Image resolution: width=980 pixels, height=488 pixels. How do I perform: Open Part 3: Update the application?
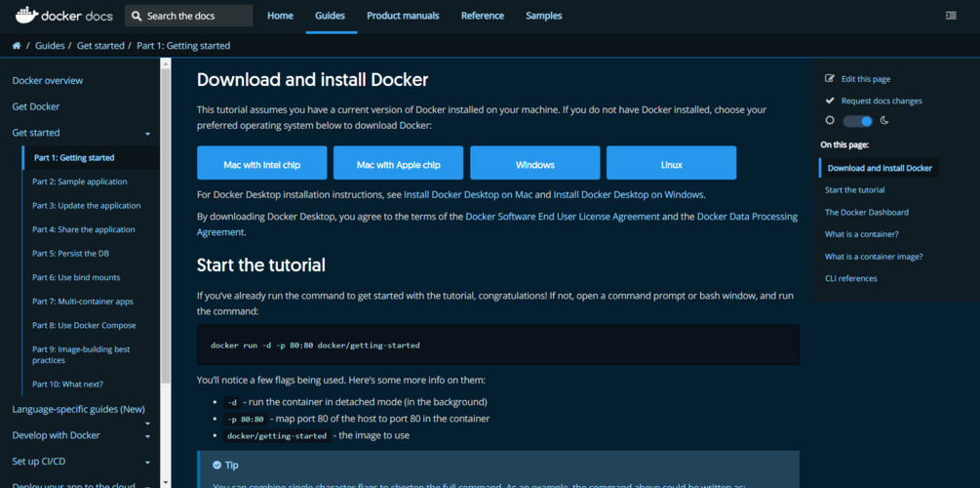pyautogui.click(x=87, y=206)
